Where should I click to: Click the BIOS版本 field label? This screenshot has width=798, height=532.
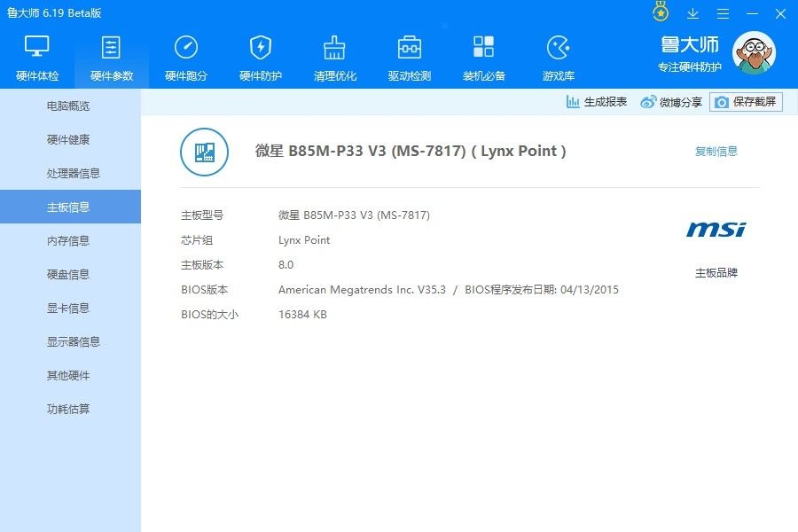click(204, 290)
